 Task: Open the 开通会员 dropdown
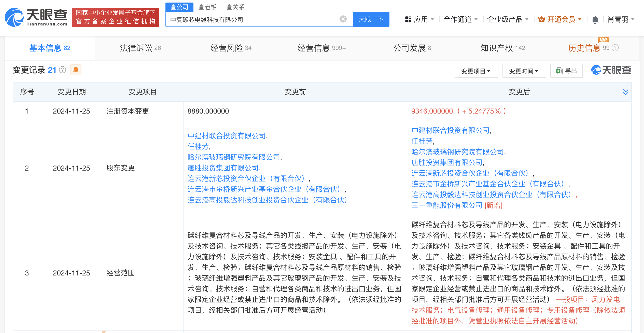[x=560, y=19]
